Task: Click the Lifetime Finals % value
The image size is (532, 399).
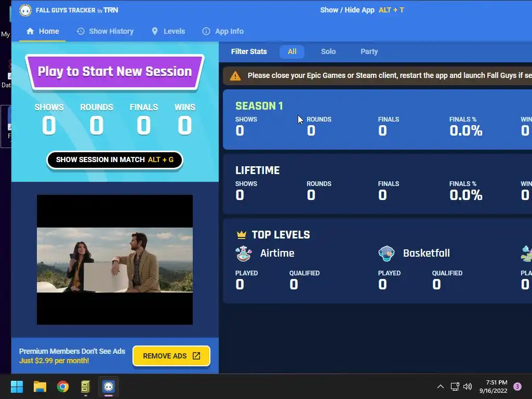Action: click(466, 195)
